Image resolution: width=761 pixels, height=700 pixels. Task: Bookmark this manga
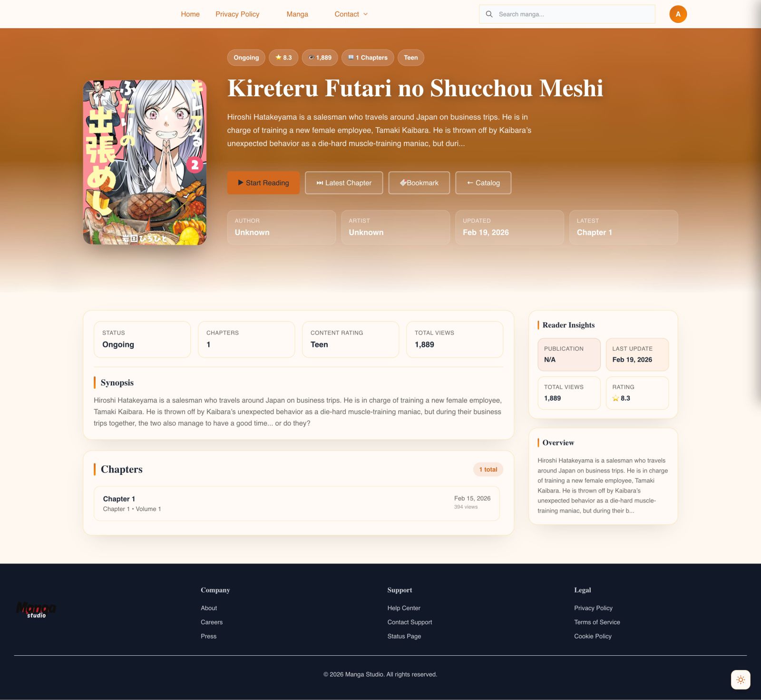[x=419, y=183]
